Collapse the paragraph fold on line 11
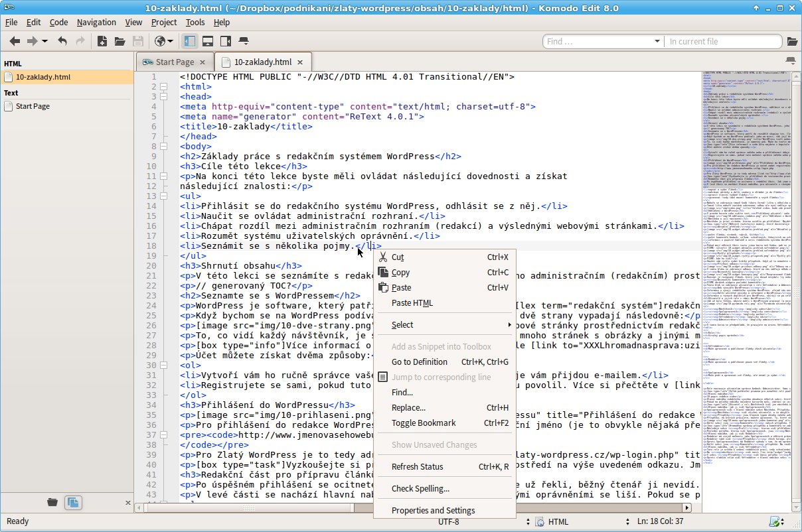 click(x=163, y=176)
